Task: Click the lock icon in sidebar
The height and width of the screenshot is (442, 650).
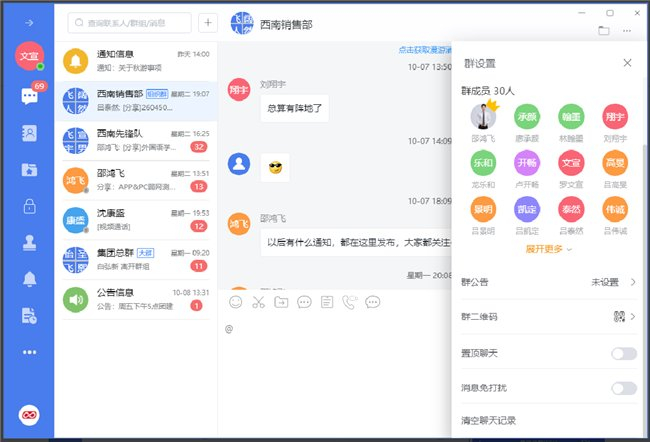Action: pos(29,206)
